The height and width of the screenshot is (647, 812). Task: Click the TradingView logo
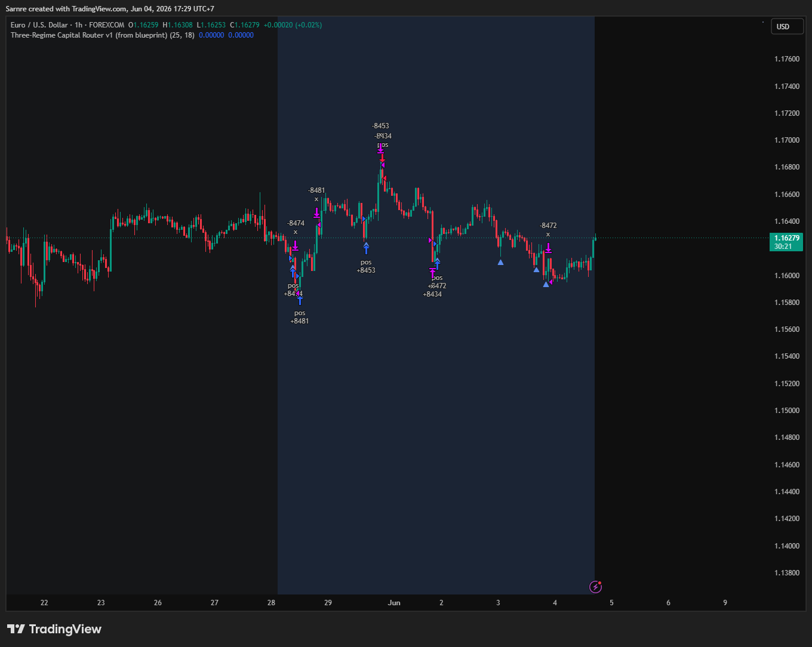click(x=54, y=629)
